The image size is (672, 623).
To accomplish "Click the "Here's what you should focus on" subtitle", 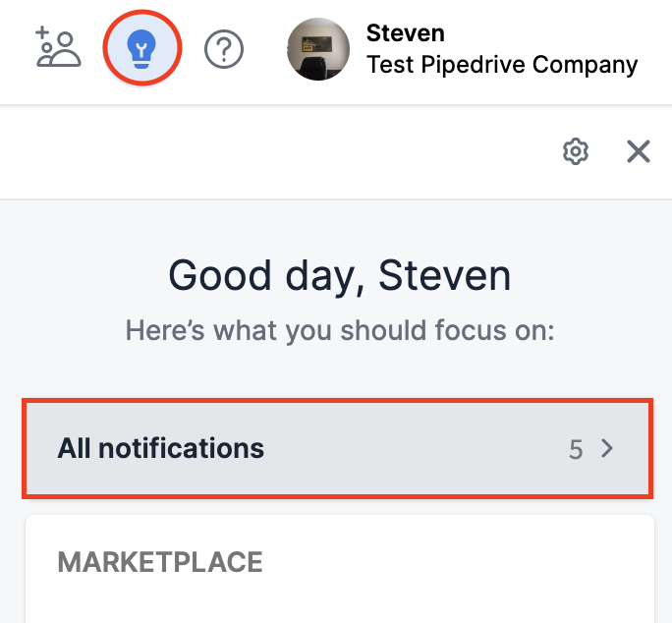I will [339, 331].
